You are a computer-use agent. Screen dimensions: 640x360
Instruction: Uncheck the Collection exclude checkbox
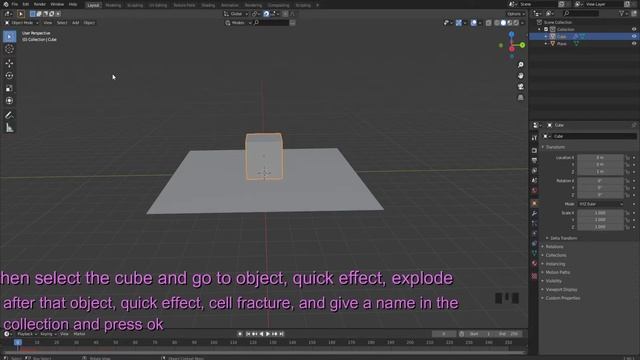(x=546, y=29)
